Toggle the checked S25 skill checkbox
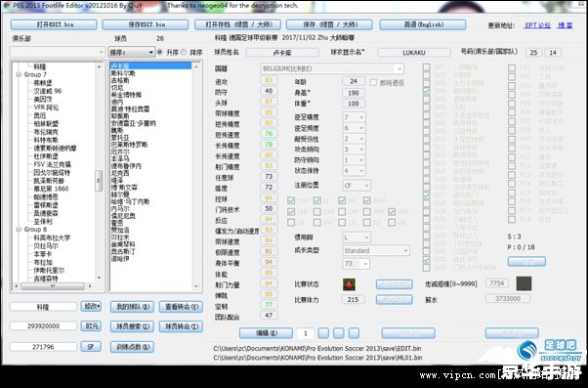Image resolution: width=588 pixels, height=388 pixels. point(427,260)
